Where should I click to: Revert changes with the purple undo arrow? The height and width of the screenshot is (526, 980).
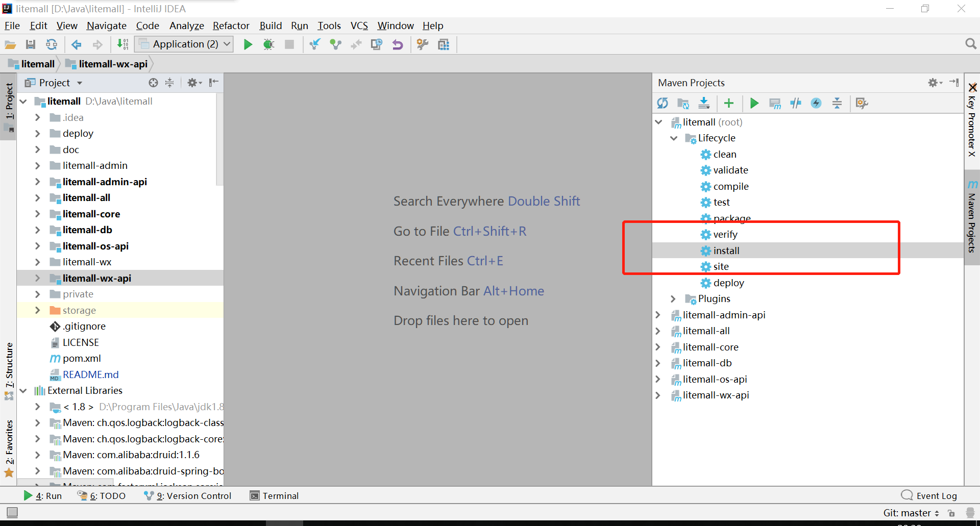coord(397,44)
